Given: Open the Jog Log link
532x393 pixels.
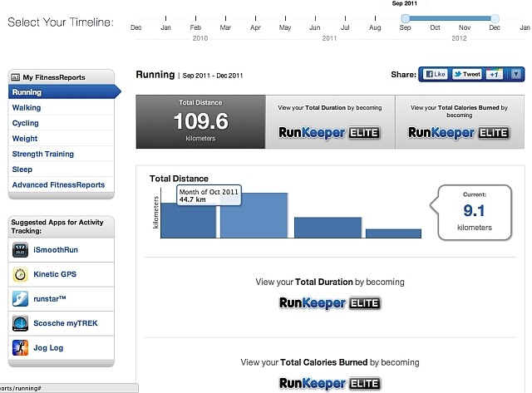Looking at the screenshot, I should click(48, 348).
